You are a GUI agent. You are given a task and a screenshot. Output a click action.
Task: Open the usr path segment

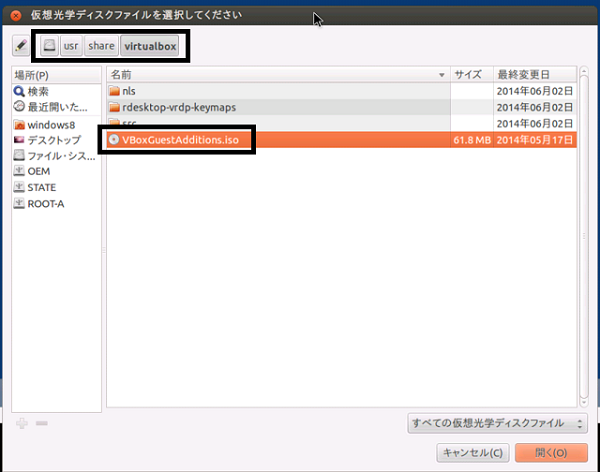coord(71,46)
